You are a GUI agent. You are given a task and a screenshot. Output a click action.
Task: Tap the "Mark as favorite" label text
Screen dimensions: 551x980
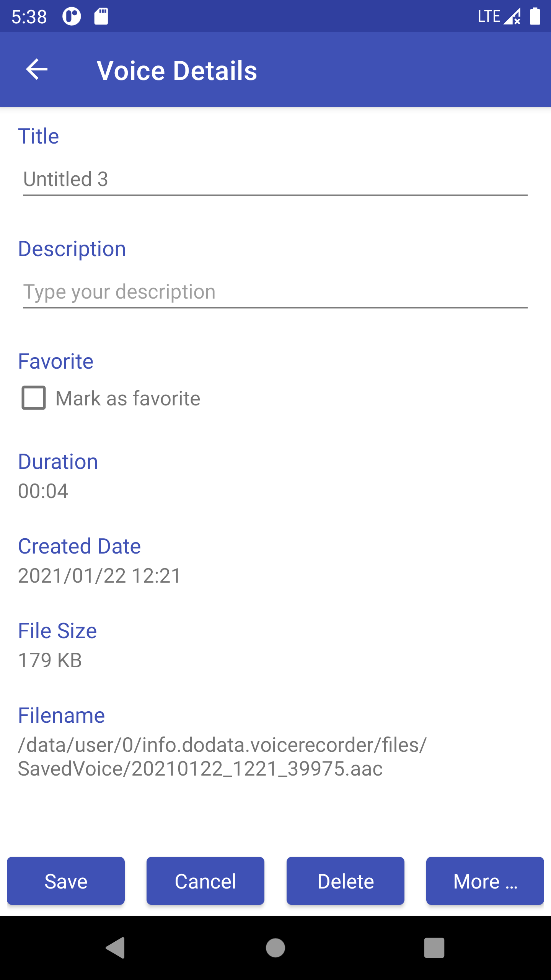coord(128,399)
